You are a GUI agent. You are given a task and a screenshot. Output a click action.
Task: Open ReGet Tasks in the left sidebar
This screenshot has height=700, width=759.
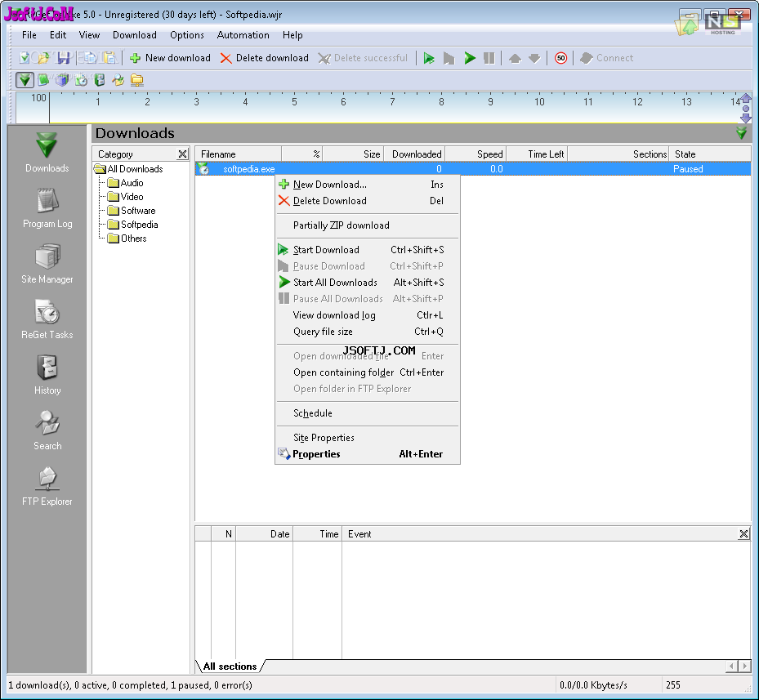coord(47,319)
